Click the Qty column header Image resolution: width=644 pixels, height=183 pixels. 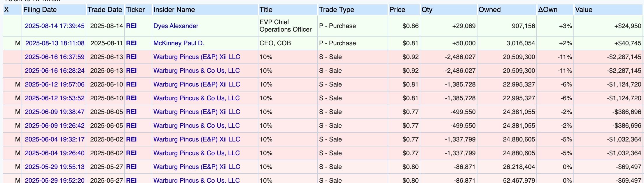[427, 10]
